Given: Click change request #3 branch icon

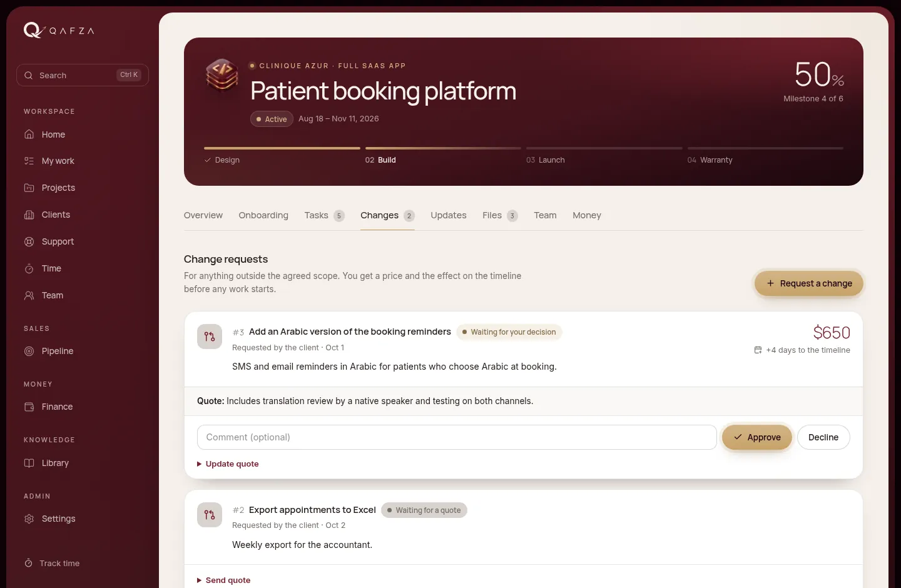Looking at the screenshot, I should [210, 337].
